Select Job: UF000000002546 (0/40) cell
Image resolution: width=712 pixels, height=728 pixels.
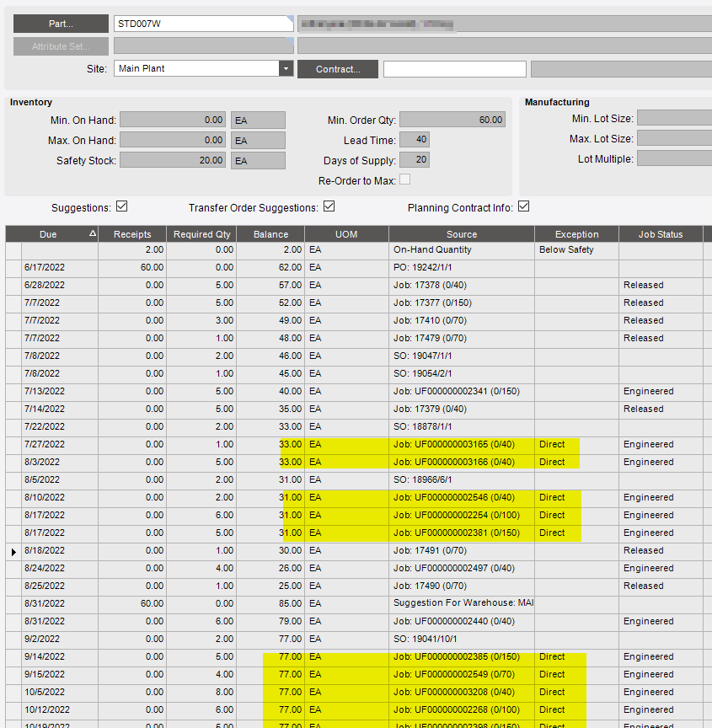[x=462, y=497]
